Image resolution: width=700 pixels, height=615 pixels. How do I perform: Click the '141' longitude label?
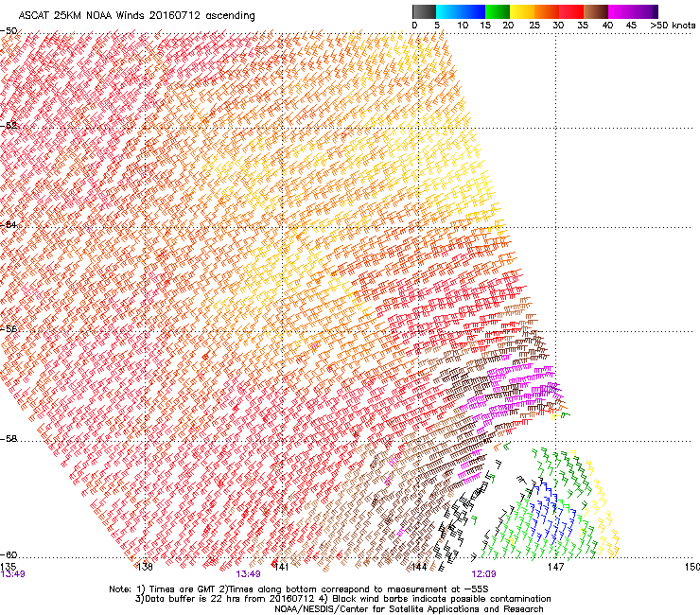click(281, 567)
